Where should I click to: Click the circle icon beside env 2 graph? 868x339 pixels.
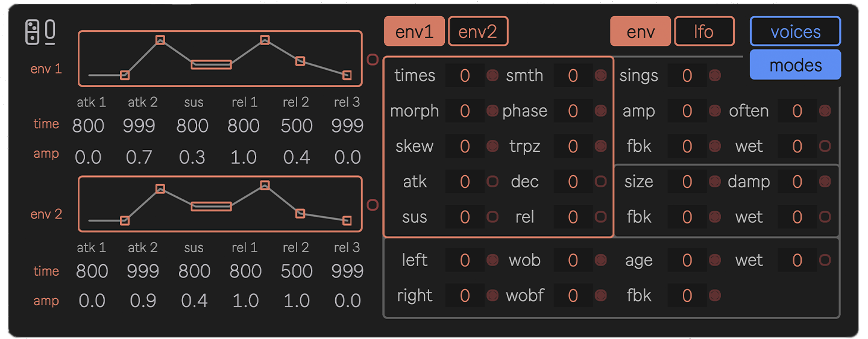(373, 205)
